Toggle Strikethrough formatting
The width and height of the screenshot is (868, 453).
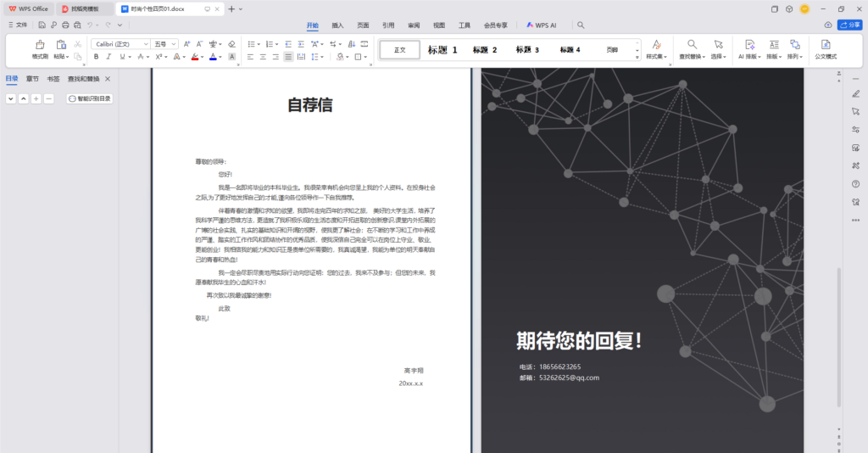pyautogui.click(x=141, y=57)
